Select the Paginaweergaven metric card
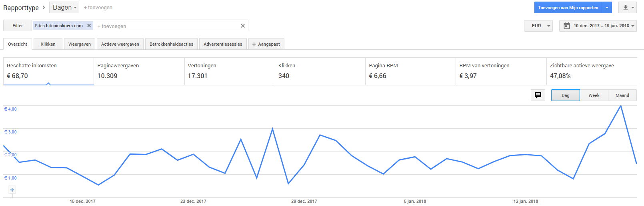This screenshot has height=206, width=644. [139, 71]
